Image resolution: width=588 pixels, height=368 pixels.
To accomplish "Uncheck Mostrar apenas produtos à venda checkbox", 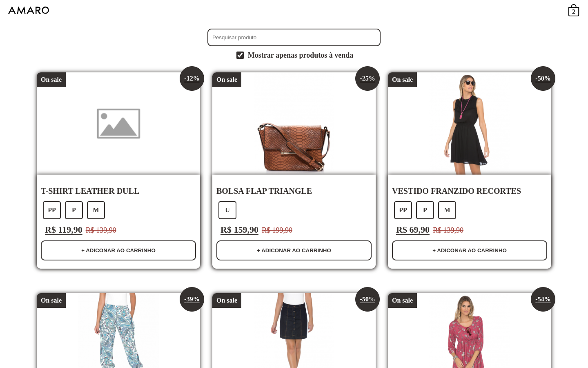I will (240, 55).
